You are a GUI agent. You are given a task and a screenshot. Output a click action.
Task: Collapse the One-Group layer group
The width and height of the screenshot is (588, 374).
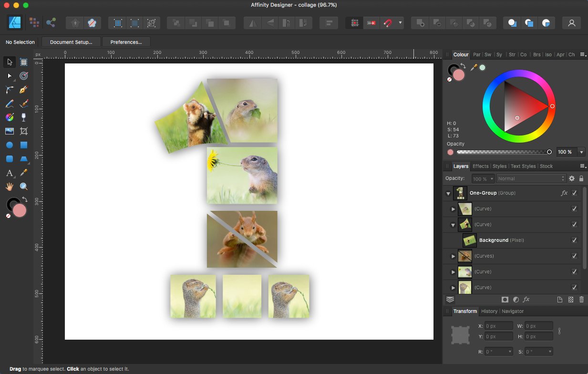pos(447,193)
